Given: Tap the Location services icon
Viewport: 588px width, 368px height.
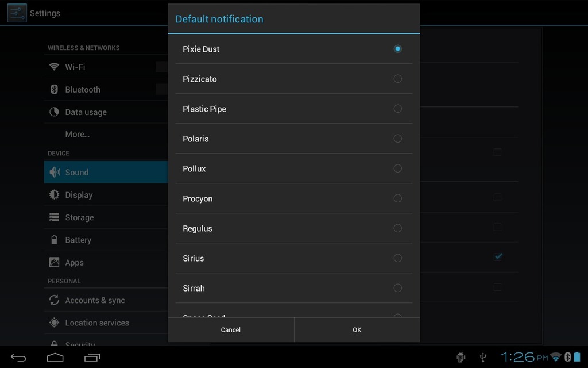Looking at the screenshot, I should [54, 323].
